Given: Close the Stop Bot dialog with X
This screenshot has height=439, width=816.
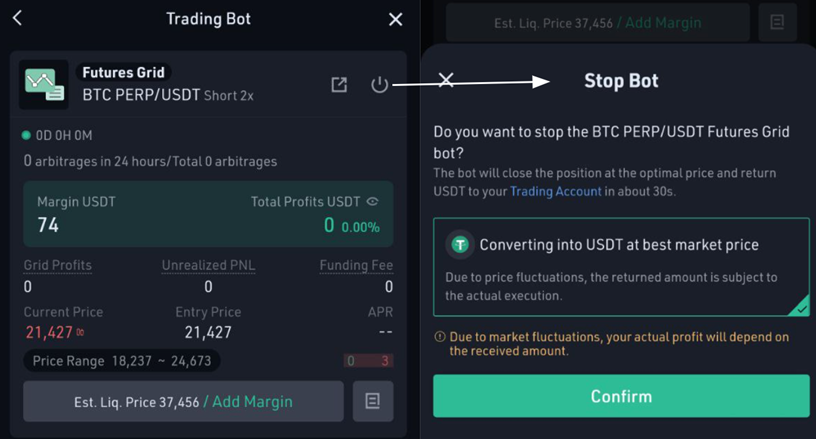Looking at the screenshot, I should tap(446, 80).
